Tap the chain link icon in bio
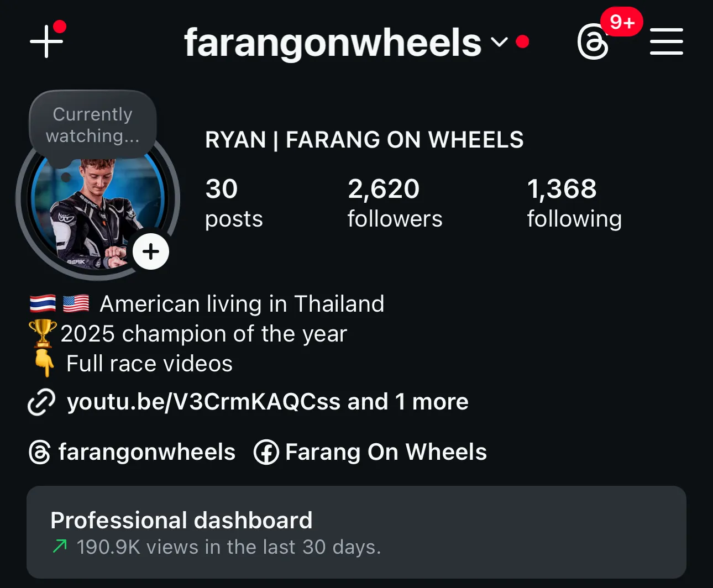The height and width of the screenshot is (588, 713). (x=41, y=402)
